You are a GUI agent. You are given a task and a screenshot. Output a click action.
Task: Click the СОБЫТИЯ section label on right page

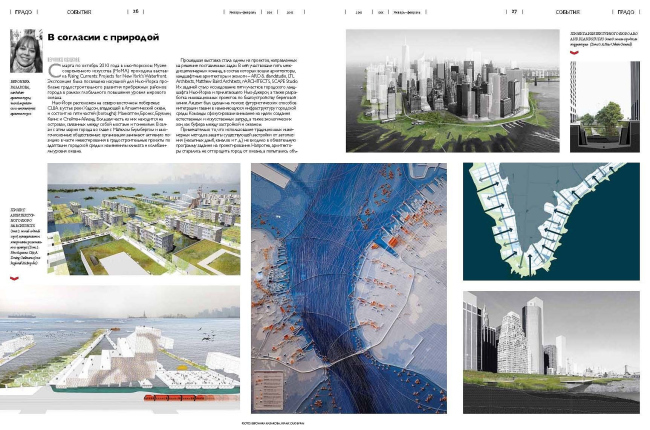tap(568, 11)
